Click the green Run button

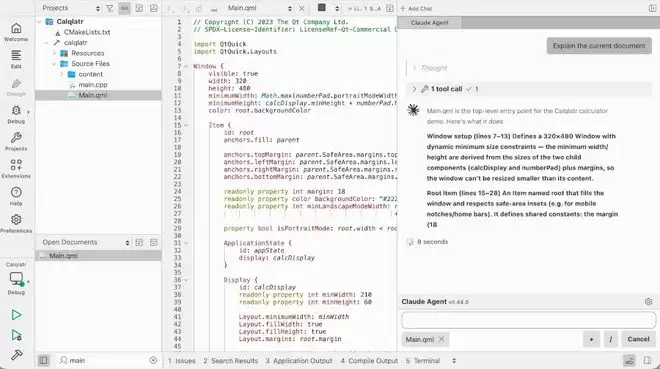click(16, 315)
